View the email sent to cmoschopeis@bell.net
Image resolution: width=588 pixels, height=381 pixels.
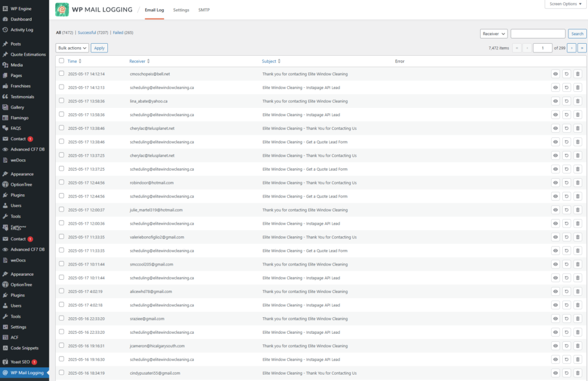coord(555,74)
